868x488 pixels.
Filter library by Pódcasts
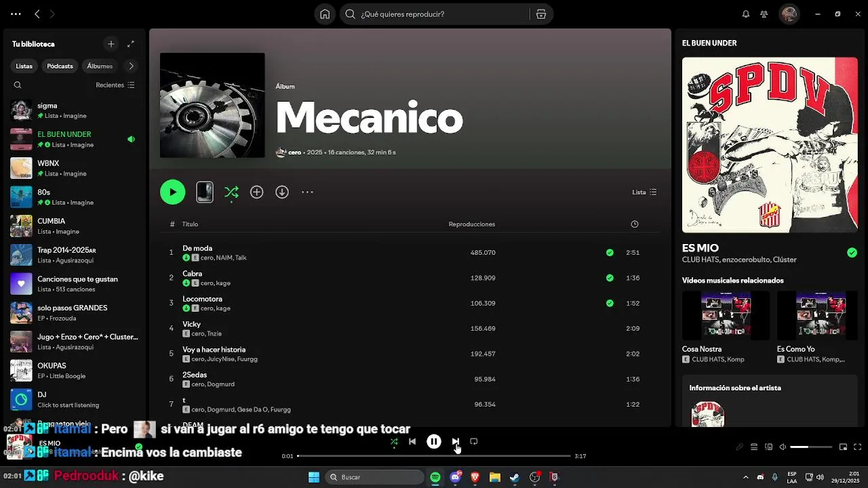pos(60,66)
